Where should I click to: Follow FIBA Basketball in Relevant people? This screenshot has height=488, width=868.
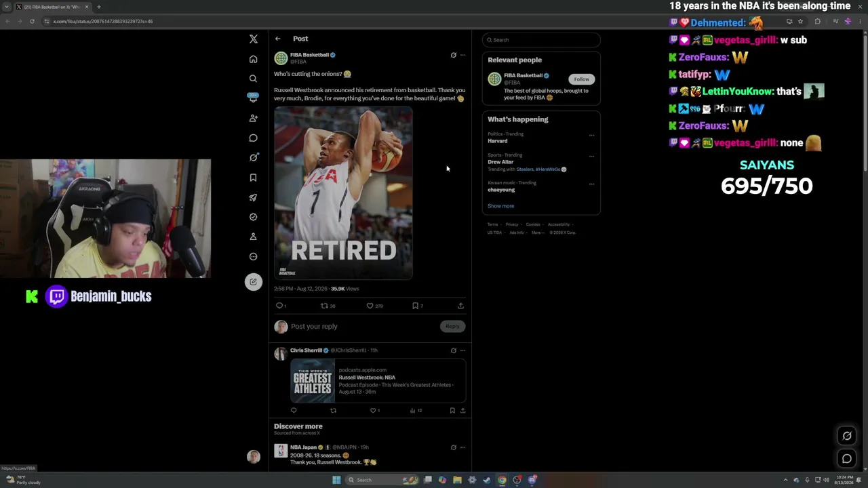coord(582,79)
